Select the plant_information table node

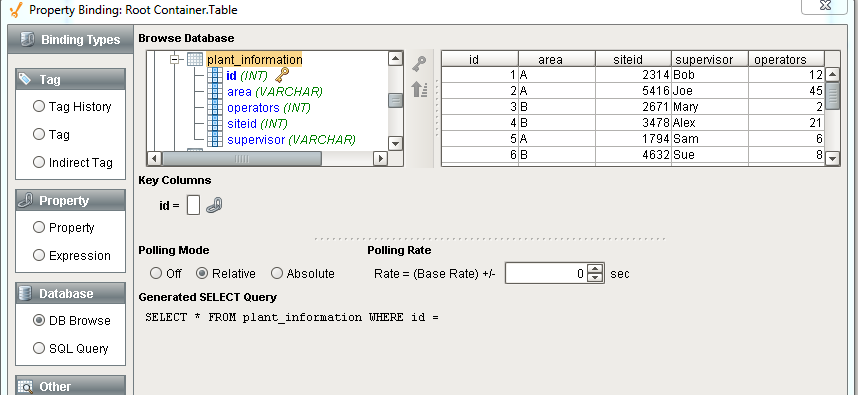[254, 60]
